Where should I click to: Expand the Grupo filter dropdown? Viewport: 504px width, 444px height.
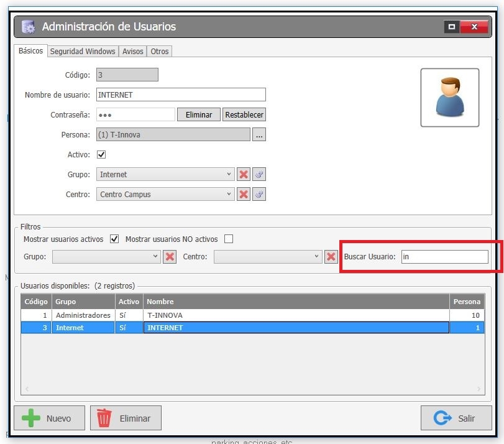click(106, 257)
